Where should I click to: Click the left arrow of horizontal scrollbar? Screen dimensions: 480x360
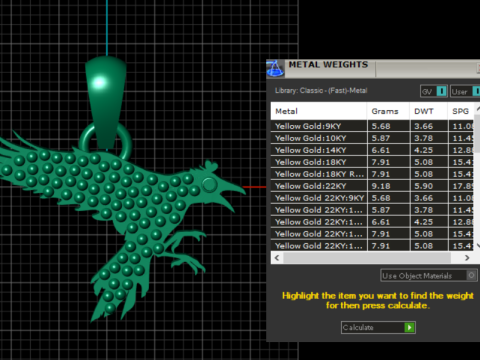(277, 258)
